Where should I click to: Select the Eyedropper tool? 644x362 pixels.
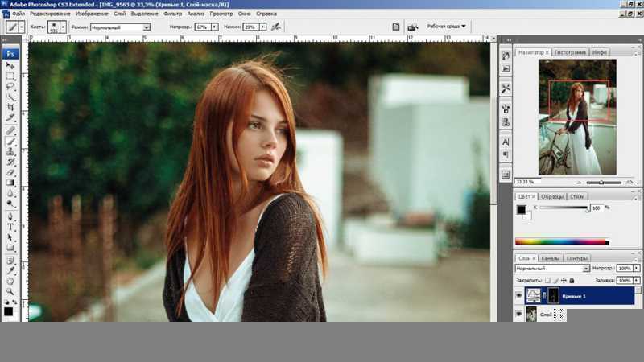pos(10,271)
